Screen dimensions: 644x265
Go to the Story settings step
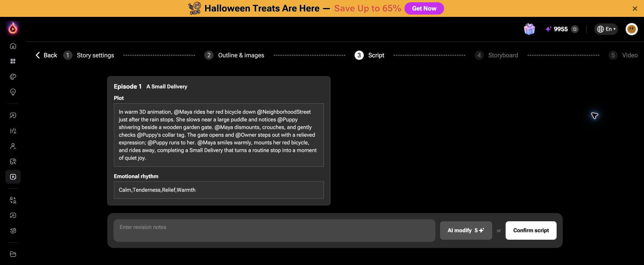click(89, 55)
